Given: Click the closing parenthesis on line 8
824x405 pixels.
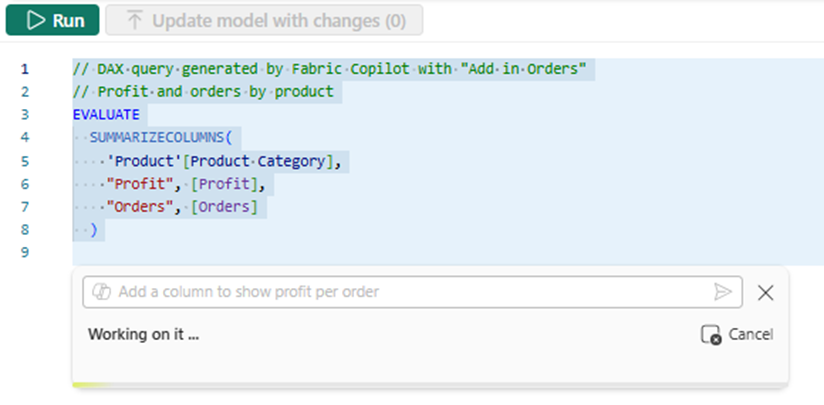Looking at the screenshot, I should pyautogui.click(x=94, y=230).
